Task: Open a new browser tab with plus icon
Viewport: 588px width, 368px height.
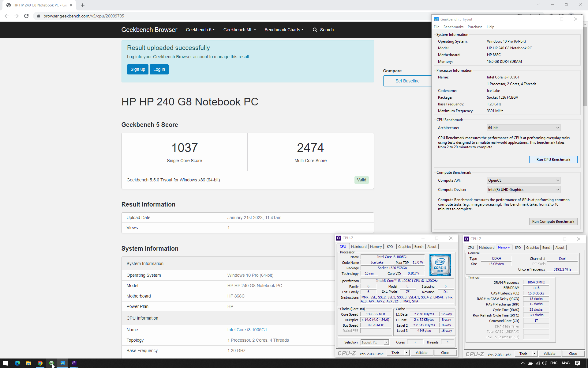Action: point(83,5)
